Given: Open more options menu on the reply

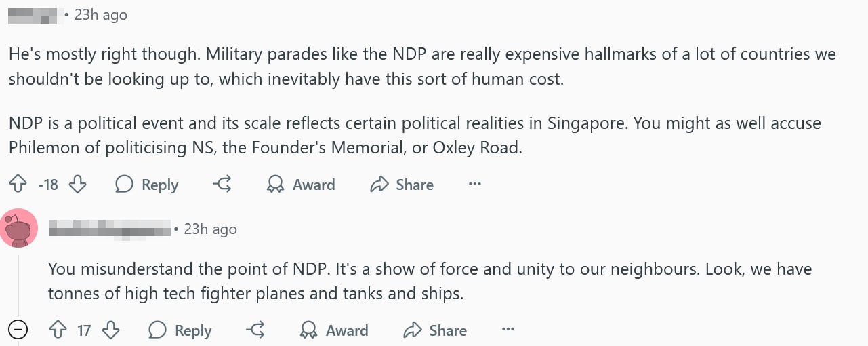Looking at the screenshot, I should (508, 330).
